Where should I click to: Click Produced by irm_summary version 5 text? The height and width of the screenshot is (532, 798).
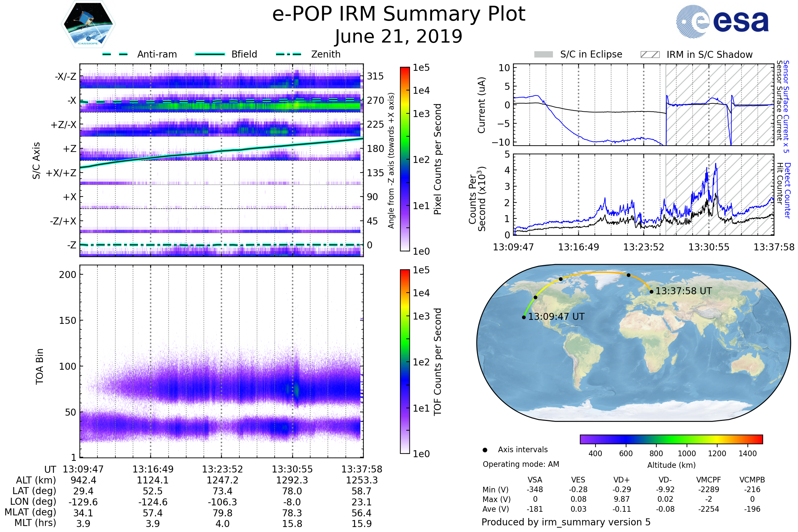pos(566,522)
